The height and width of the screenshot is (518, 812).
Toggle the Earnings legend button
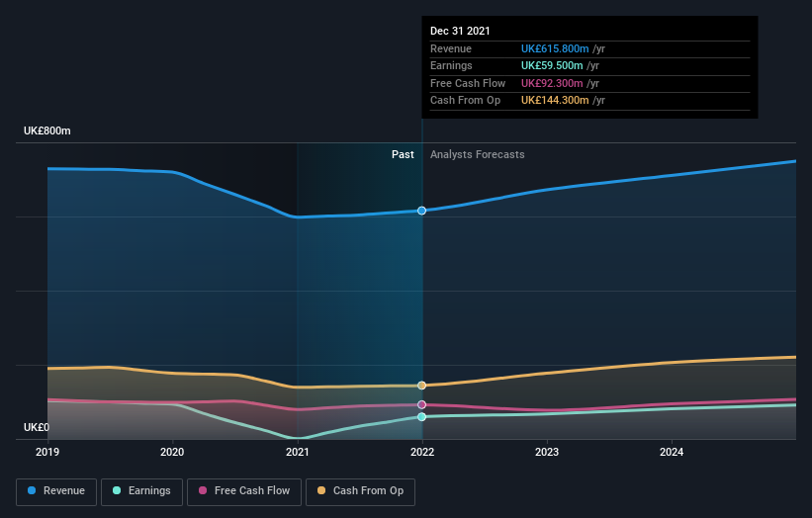coord(141,491)
